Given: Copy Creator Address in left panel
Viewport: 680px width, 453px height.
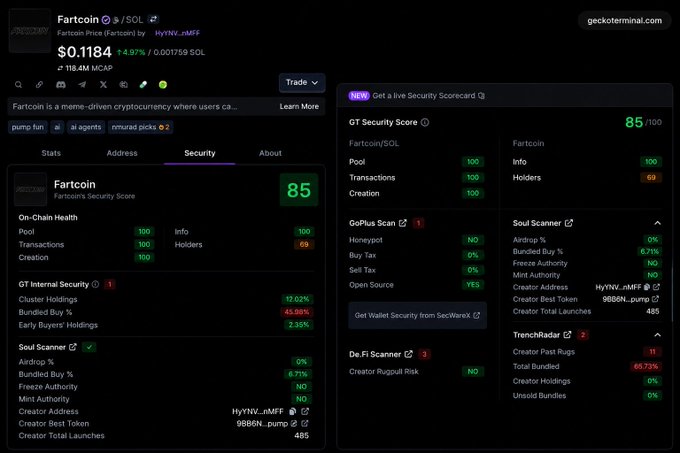Looking at the screenshot, I should [293, 411].
